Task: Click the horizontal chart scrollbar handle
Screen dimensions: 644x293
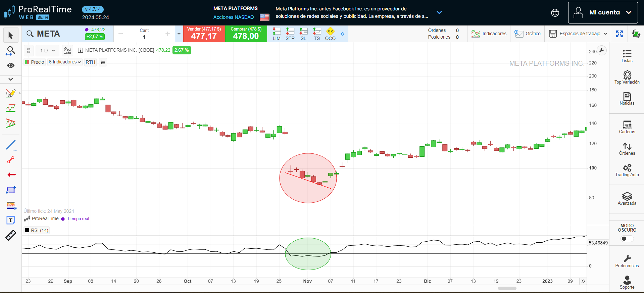Action: (507, 288)
